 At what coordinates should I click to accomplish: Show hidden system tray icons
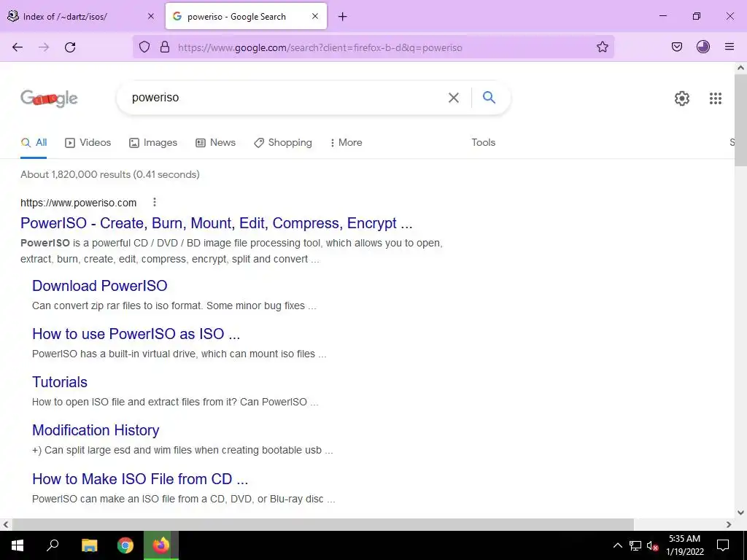pos(617,545)
